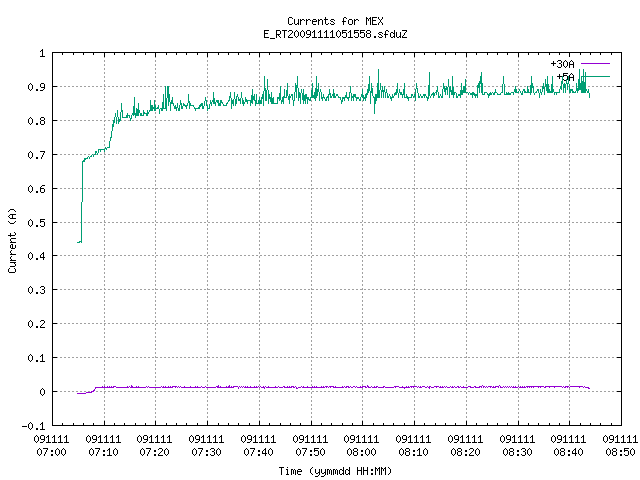The height and width of the screenshot is (480, 640).
Task: Click the 'Time (yymmdd HH:MM)' x-axis label
Action: point(335,471)
